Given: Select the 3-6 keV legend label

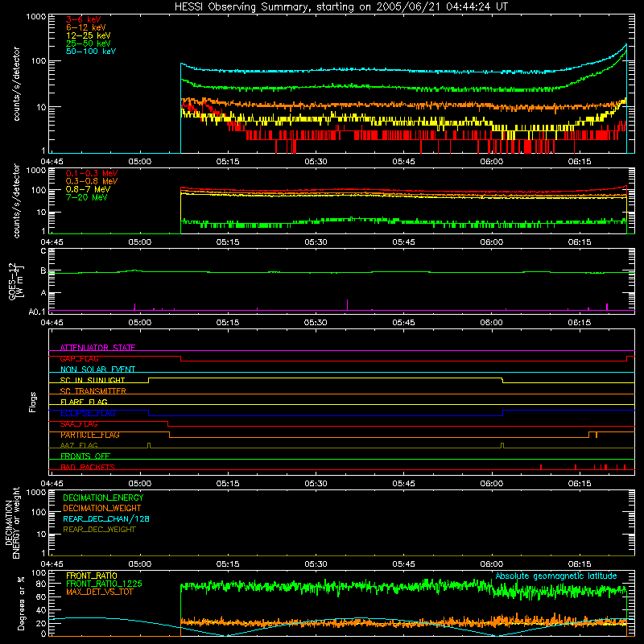Looking at the screenshot, I should pos(84,19).
